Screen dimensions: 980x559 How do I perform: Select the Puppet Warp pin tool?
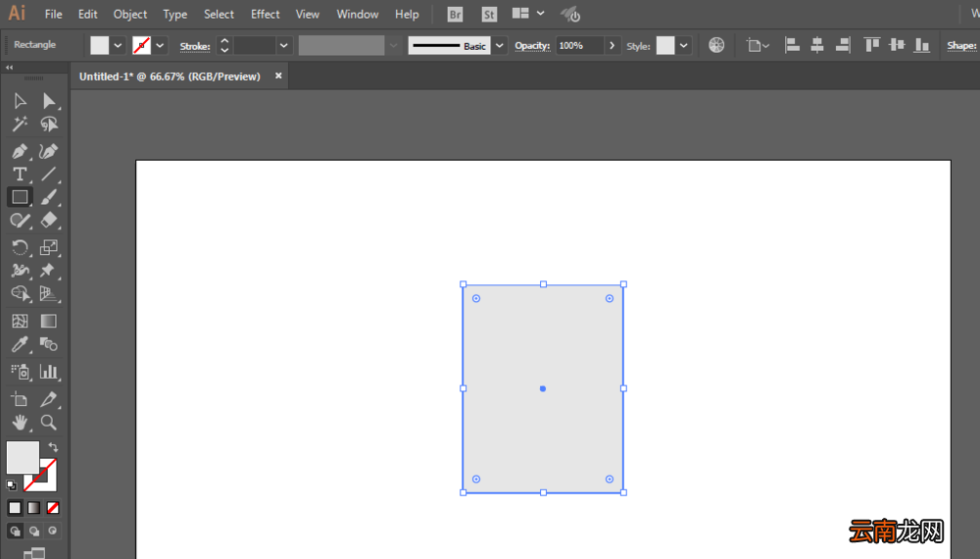tap(49, 270)
